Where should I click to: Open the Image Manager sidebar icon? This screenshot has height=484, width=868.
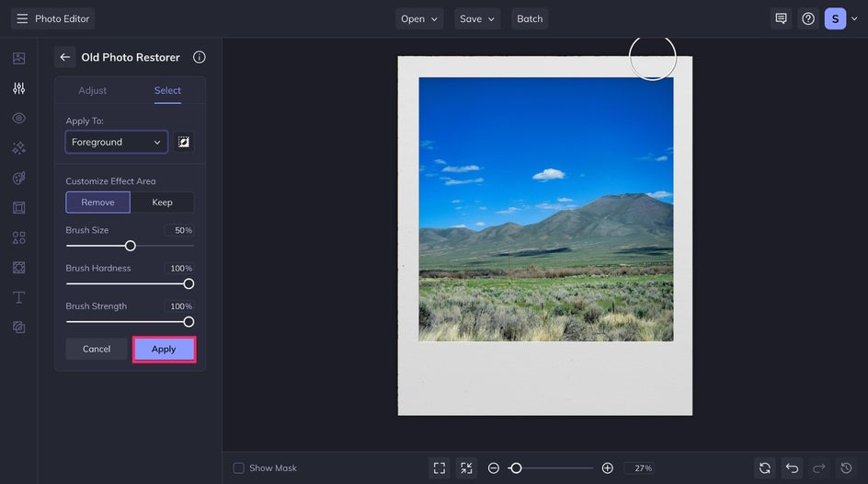tap(18, 58)
